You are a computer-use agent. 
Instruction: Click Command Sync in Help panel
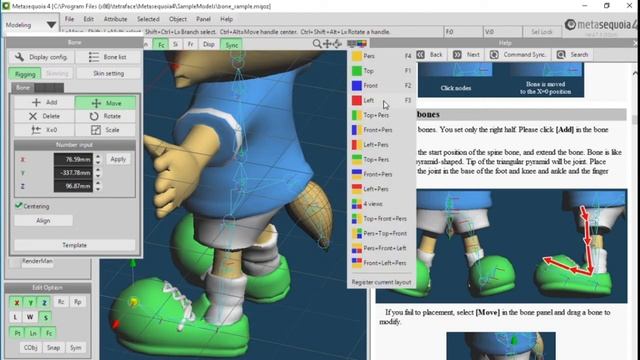point(518,55)
